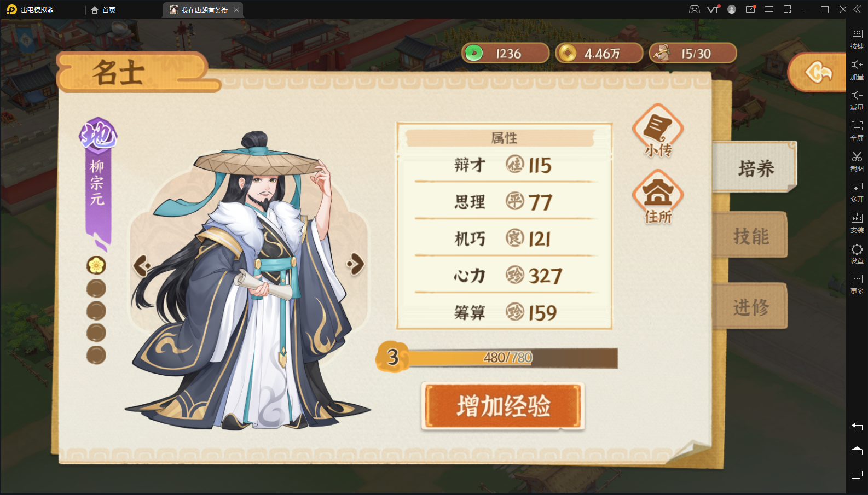Viewport: 868px width, 495px height.
Task: Switch to the 进修 tab
Action: coord(750,307)
